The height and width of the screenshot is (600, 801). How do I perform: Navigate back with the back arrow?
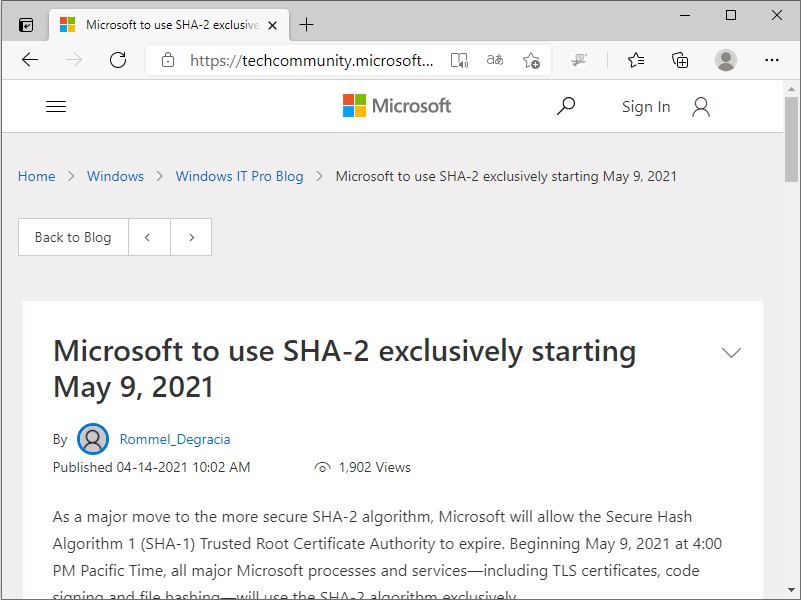pyautogui.click(x=29, y=60)
